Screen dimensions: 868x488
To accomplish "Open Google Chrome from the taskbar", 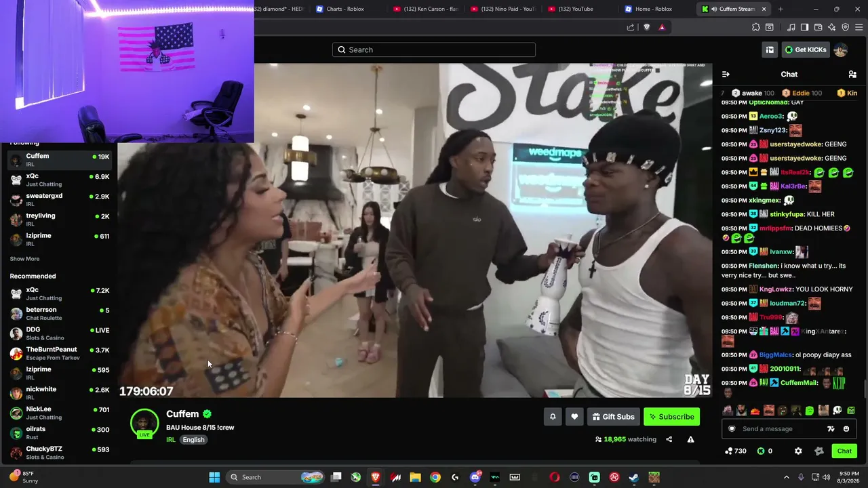I will pyautogui.click(x=435, y=477).
